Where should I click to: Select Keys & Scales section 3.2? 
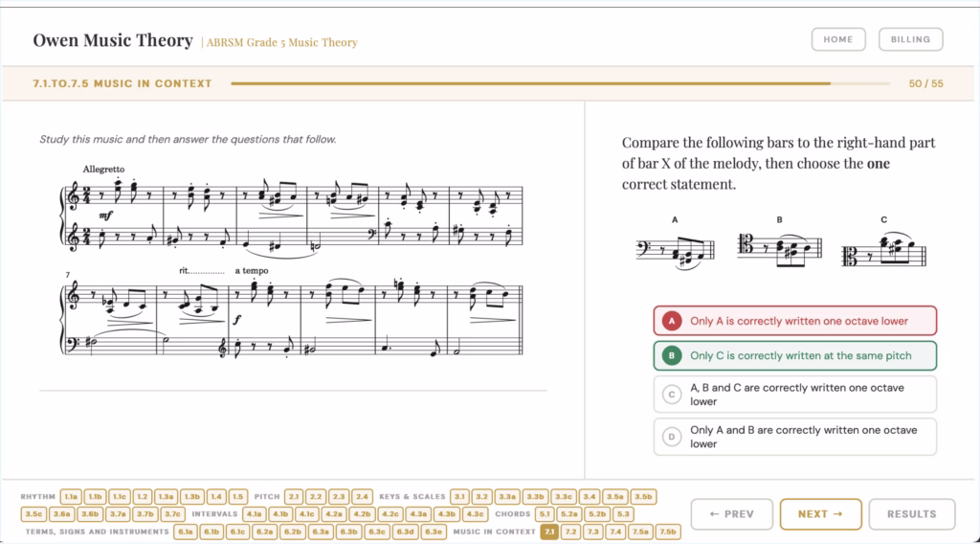tap(481, 496)
